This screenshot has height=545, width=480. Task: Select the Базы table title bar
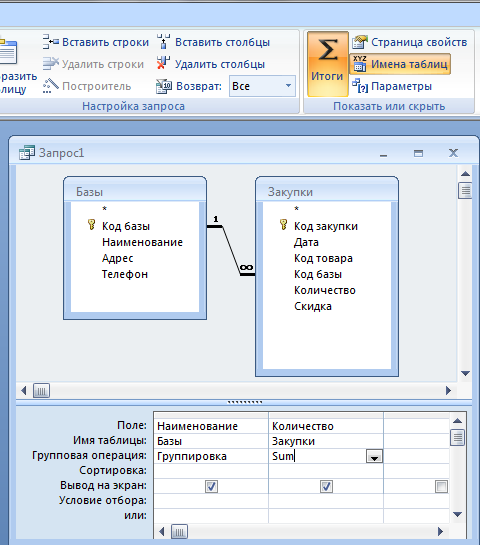coord(135,192)
